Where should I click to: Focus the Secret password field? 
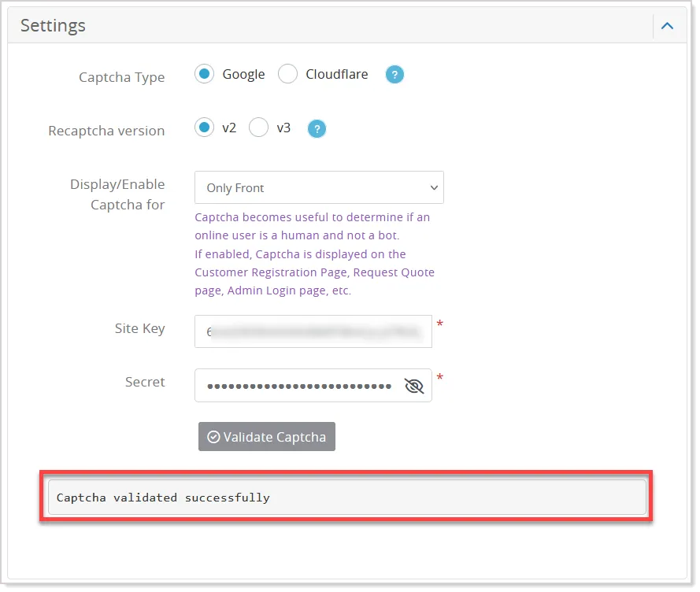[x=313, y=385]
